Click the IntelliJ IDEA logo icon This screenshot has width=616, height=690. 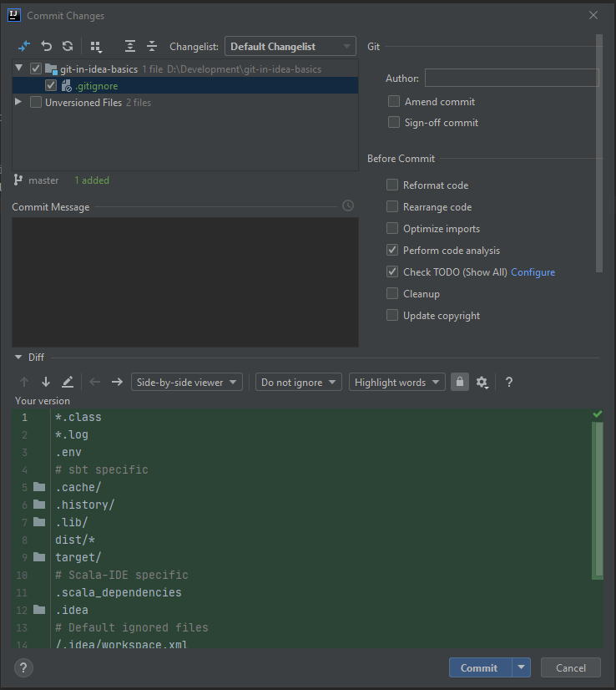click(14, 15)
